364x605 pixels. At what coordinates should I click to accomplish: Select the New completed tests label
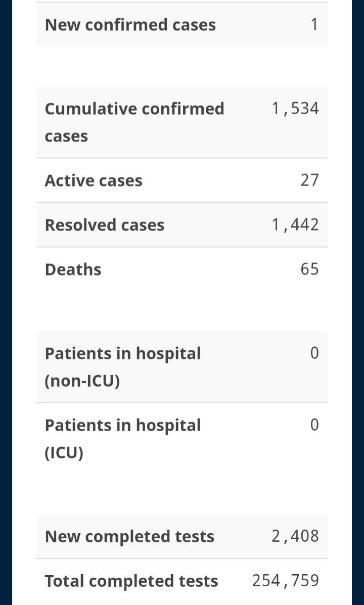click(129, 536)
